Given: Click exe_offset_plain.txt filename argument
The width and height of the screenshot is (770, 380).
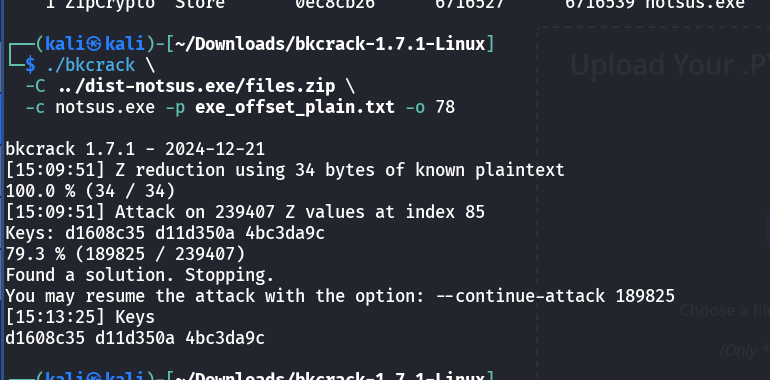Looking at the screenshot, I should tap(295, 107).
